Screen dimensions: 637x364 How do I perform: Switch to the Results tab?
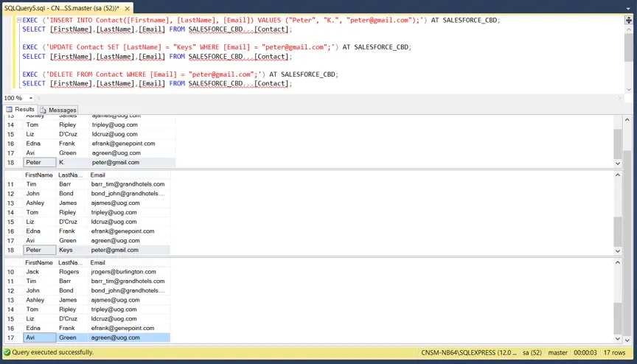pos(21,110)
